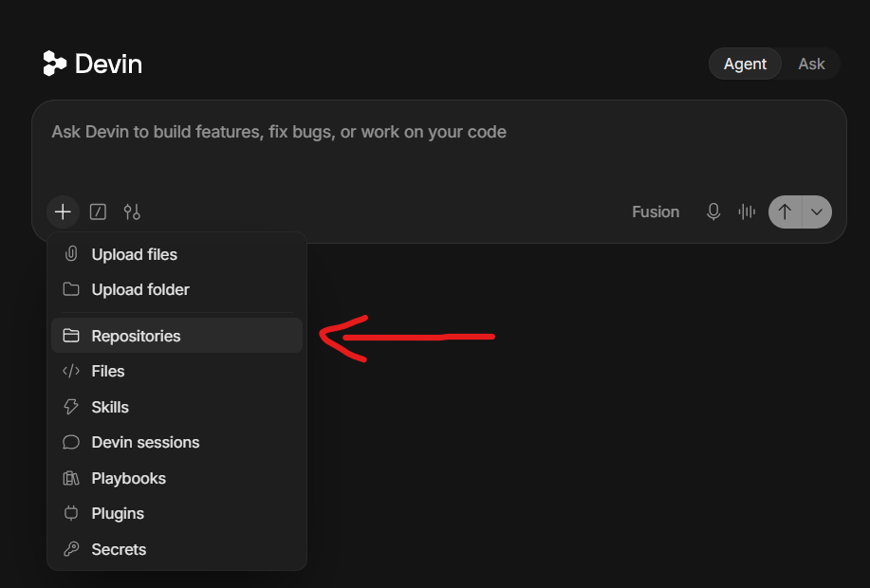Expand the send options chevron
Viewport: 870px width, 588px height.
[817, 211]
